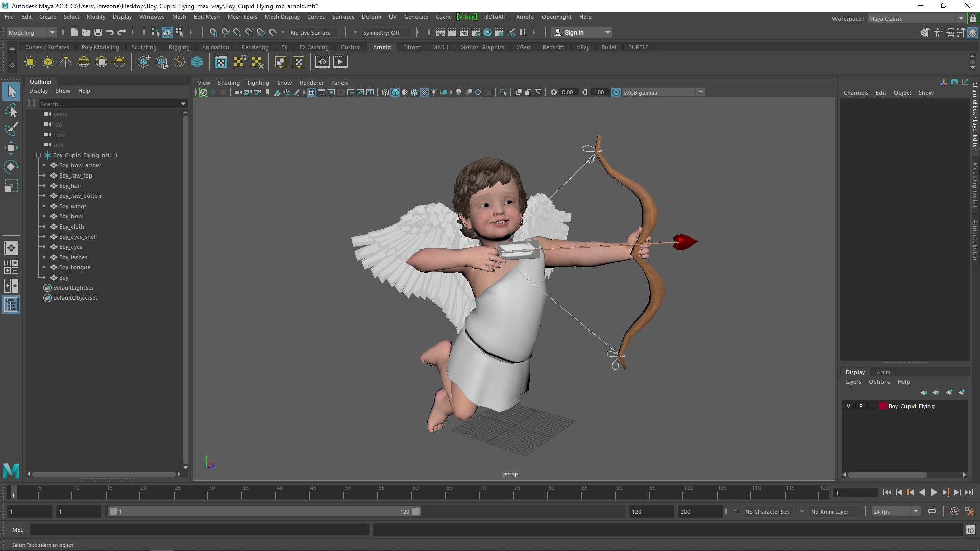Open the Workspace Maya Classic dropdown
Screen dimensions: 980x551
916,19
